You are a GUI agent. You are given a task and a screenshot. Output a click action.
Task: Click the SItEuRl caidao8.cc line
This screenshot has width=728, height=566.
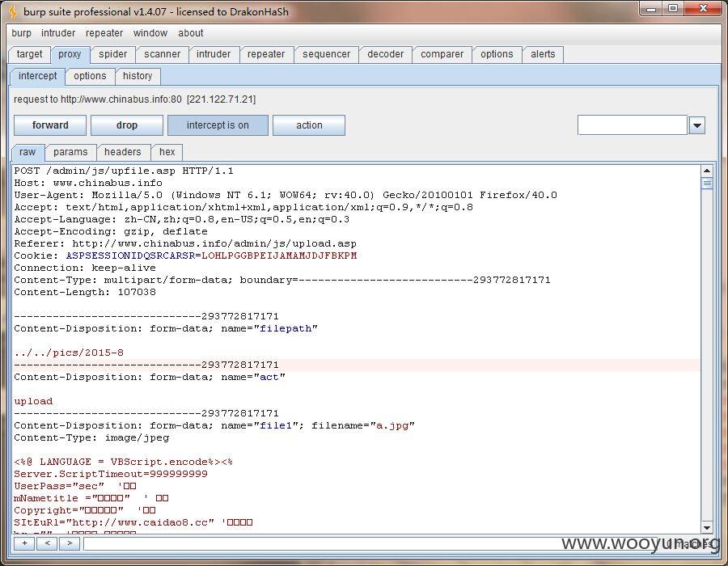click(133, 522)
